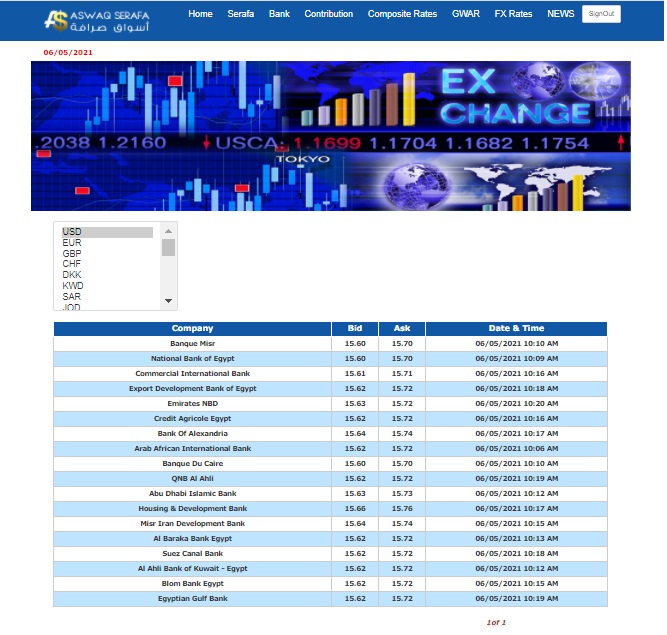The image size is (667, 635).
Task: Click the Ask column header
Action: pos(402,328)
